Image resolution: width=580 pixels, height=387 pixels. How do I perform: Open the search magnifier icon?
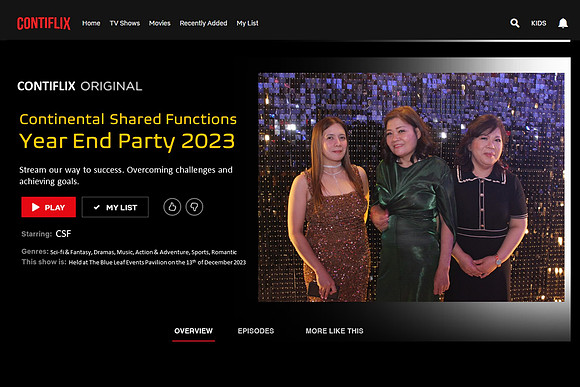(515, 23)
